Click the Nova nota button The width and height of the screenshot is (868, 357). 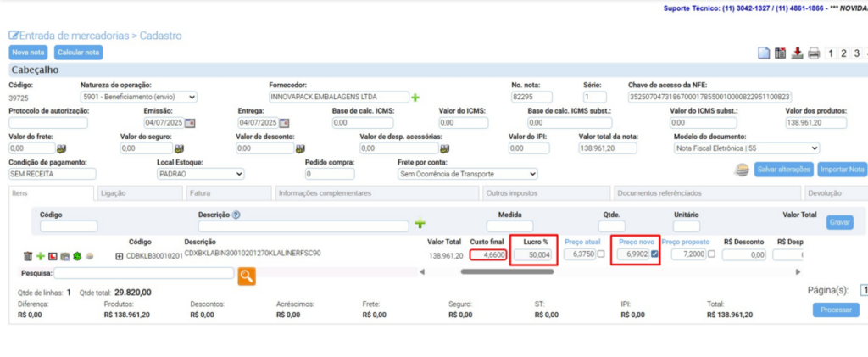click(28, 53)
